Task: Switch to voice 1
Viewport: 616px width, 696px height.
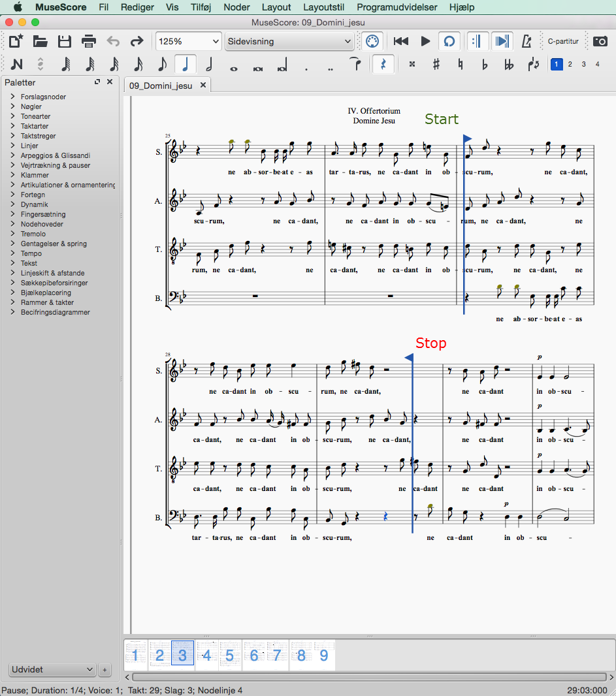Action: (x=556, y=65)
